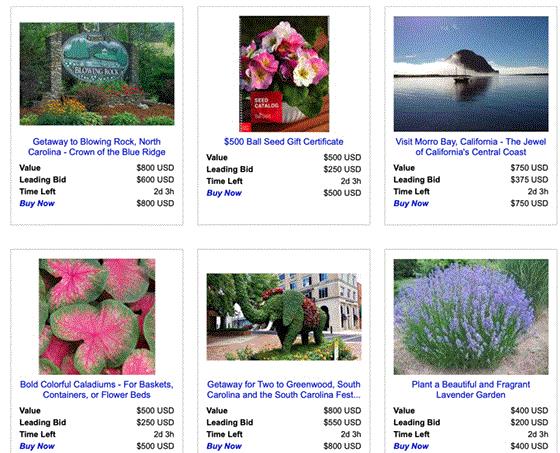Image resolution: width=560 pixels, height=453 pixels.
Task: Select the $600 USD leading bid for Blowing Rock
Action: click(155, 180)
